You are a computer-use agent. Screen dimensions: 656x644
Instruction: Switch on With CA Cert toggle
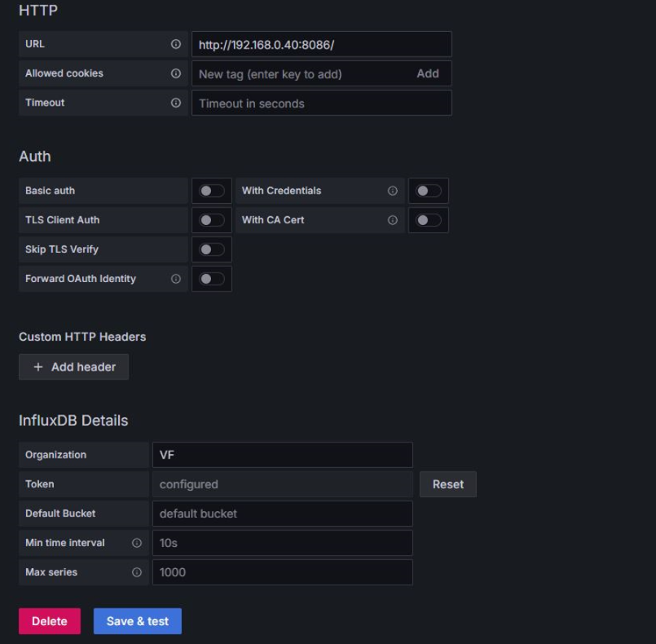[428, 220]
